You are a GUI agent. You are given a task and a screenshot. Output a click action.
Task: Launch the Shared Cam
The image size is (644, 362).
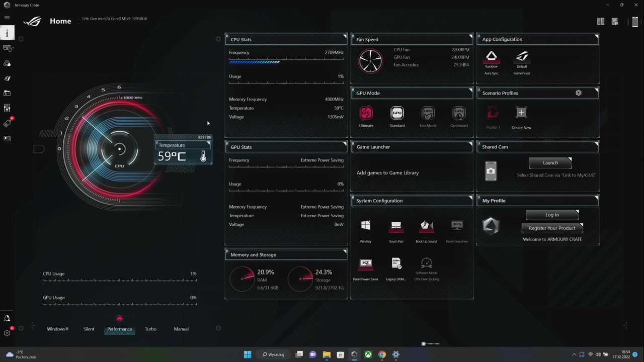pos(550,163)
